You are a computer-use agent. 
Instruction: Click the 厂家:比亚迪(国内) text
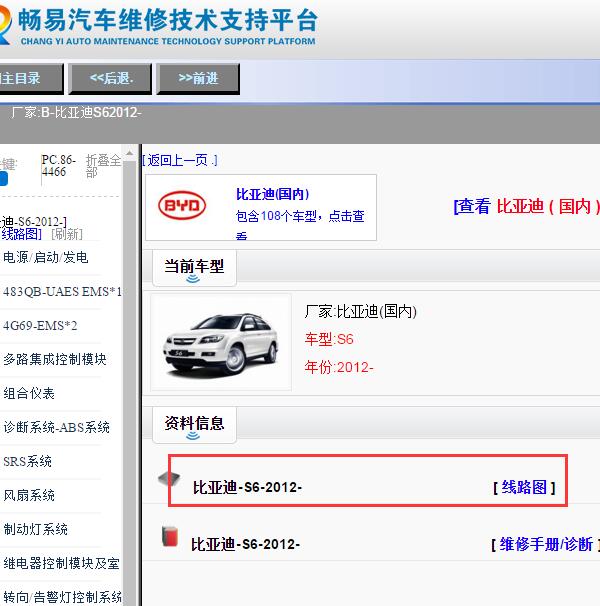click(x=360, y=312)
